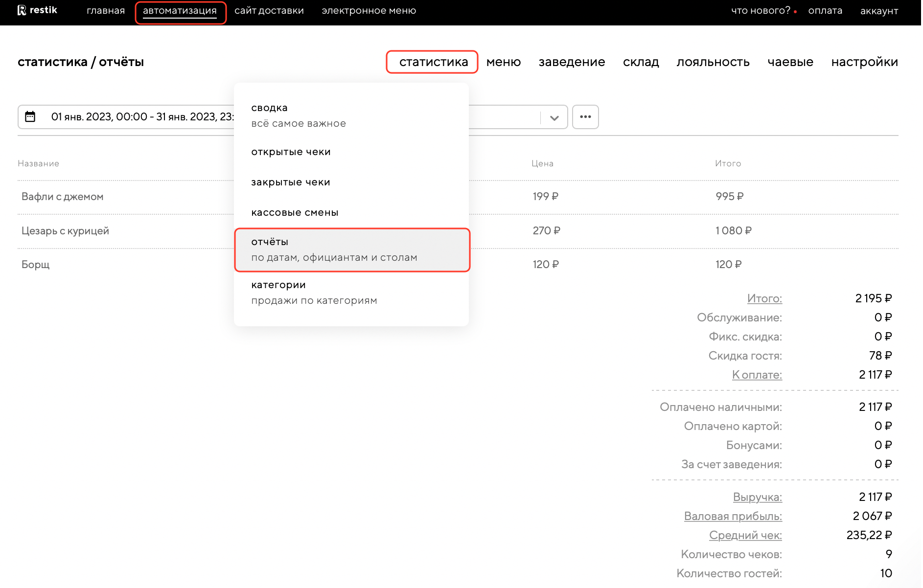Go to the главная page
The width and height of the screenshot is (923, 588).
(106, 11)
